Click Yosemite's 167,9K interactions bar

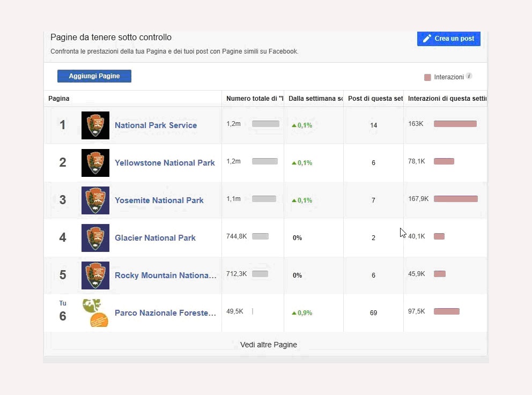tap(455, 199)
